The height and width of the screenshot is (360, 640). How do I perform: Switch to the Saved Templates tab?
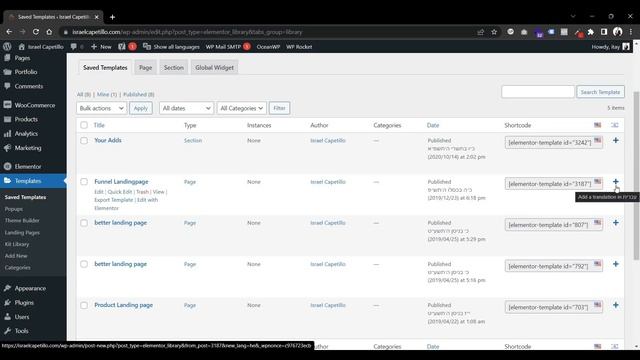[x=105, y=67]
